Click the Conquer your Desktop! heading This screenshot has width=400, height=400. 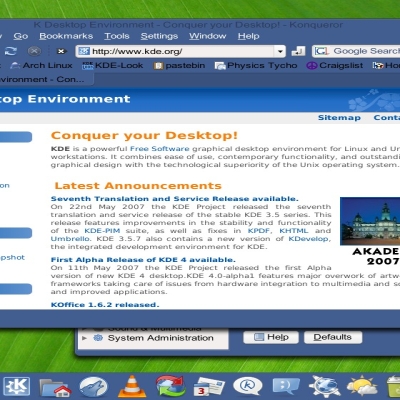tap(144, 136)
